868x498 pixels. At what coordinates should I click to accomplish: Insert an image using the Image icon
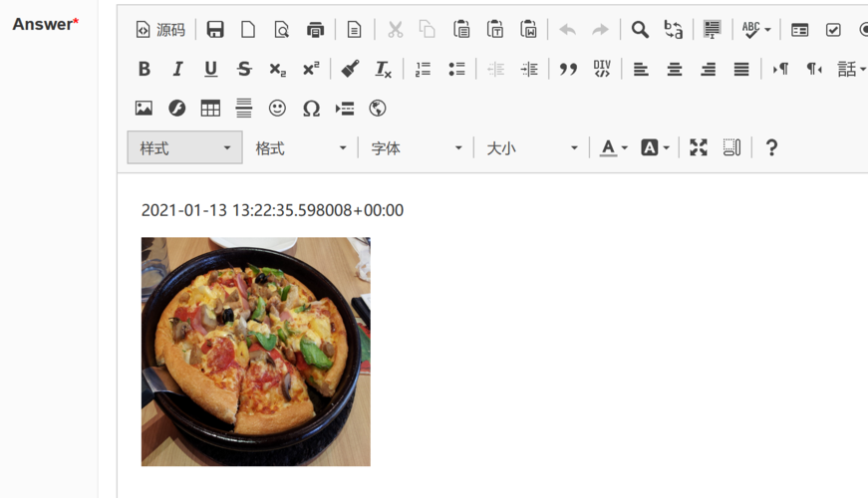tap(144, 109)
